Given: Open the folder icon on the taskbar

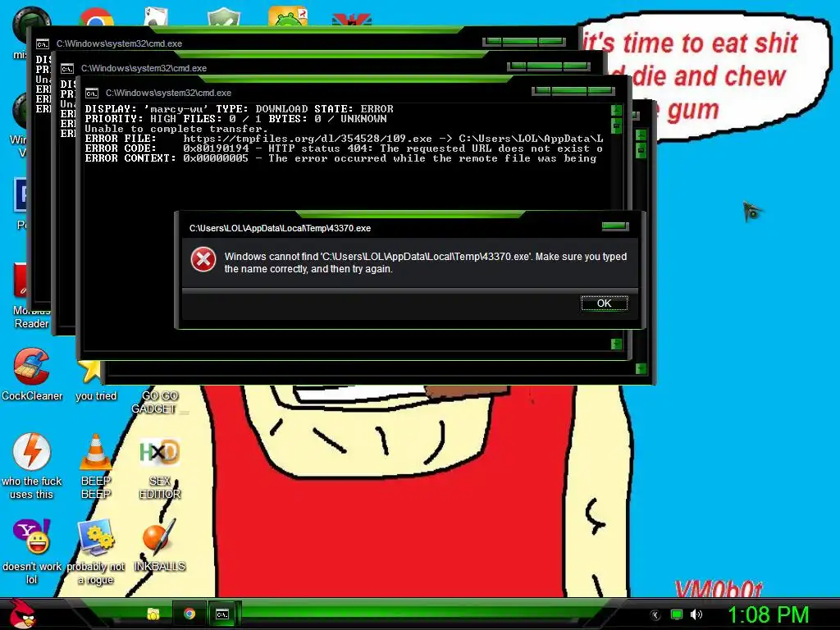Looking at the screenshot, I should pyautogui.click(x=153, y=614).
